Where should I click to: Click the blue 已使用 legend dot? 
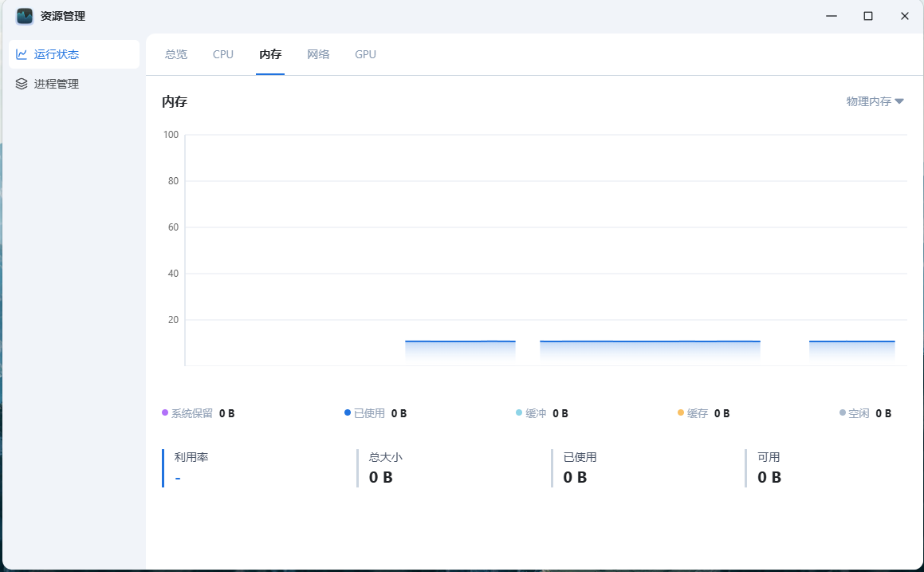click(x=348, y=412)
